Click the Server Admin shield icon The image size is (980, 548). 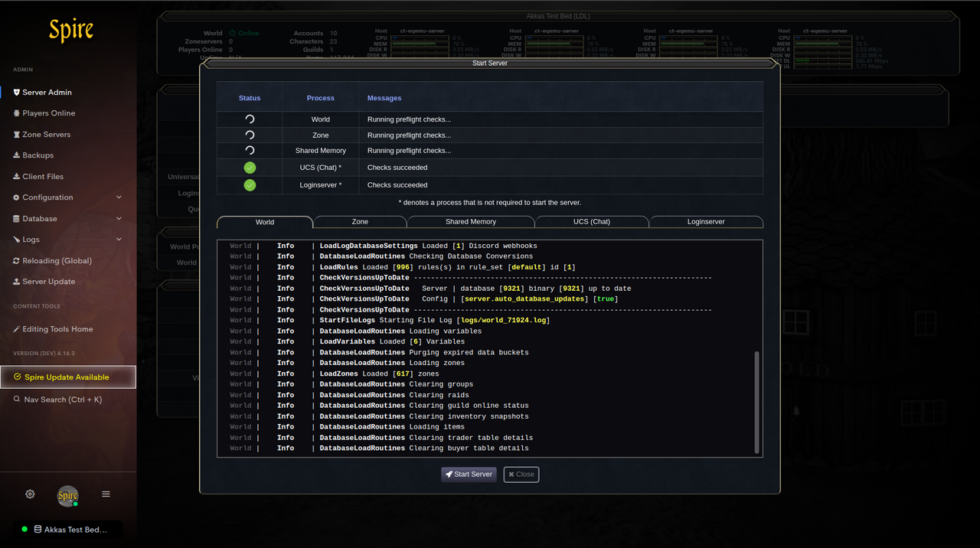(16, 92)
